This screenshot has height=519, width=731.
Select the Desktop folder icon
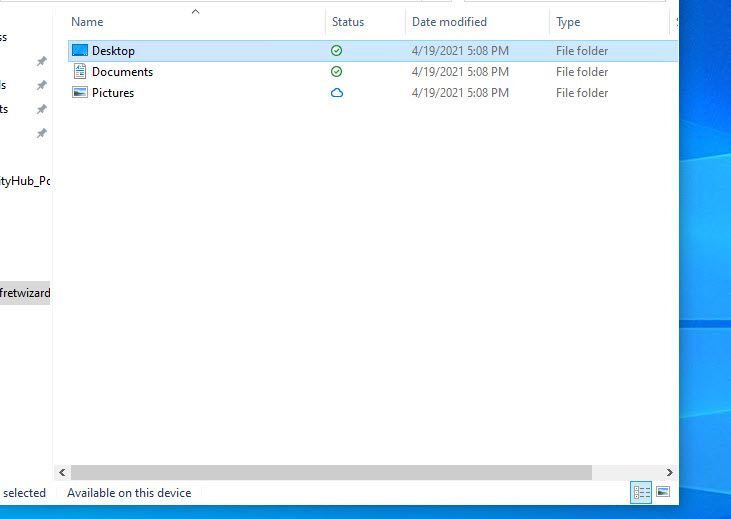[80, 51]
